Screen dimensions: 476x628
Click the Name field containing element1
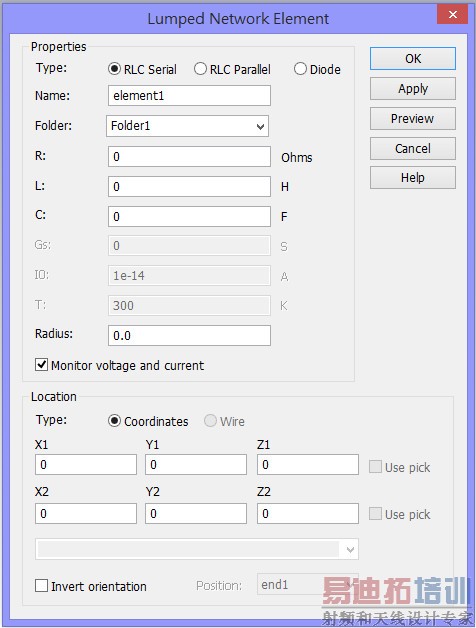[189, 96]
